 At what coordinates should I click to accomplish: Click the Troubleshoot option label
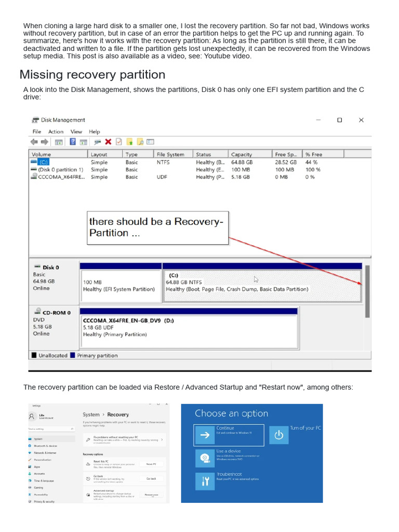coord(229,474)
